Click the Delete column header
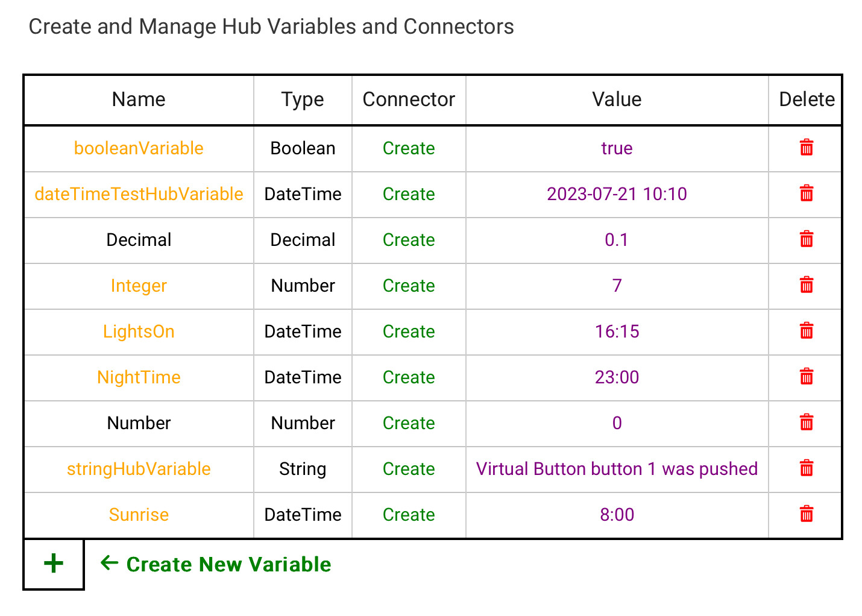 [807, 99]
